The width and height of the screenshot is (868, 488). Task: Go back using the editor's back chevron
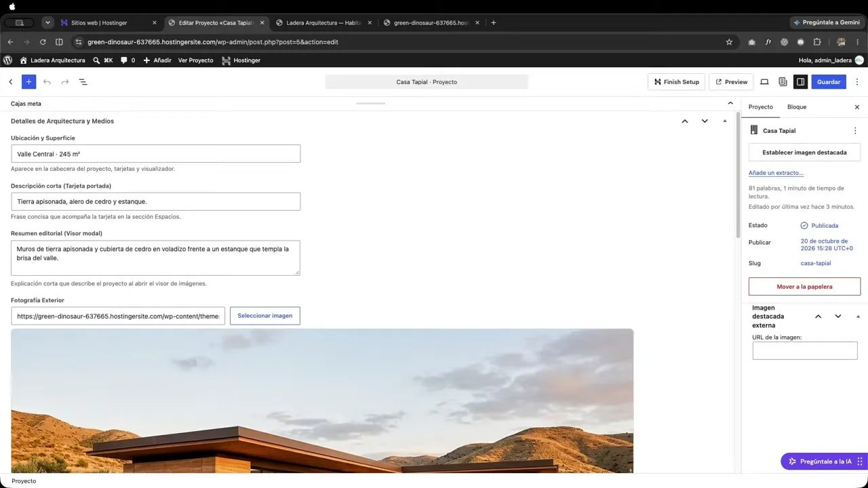(10, 82)
